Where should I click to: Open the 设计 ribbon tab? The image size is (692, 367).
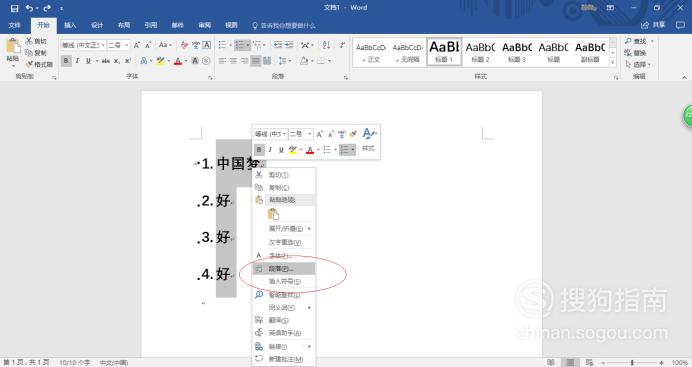pyautogui.click(x=97, y=25)
